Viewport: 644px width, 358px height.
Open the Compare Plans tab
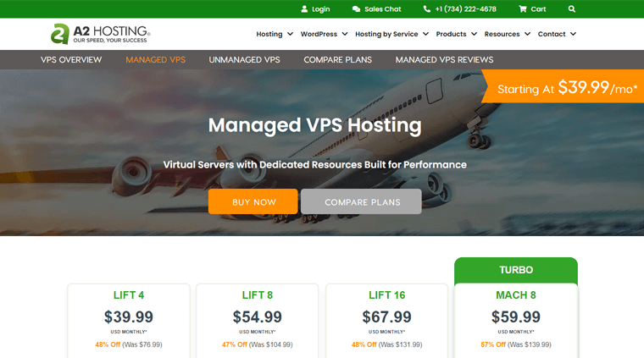[x=337, y=60]
